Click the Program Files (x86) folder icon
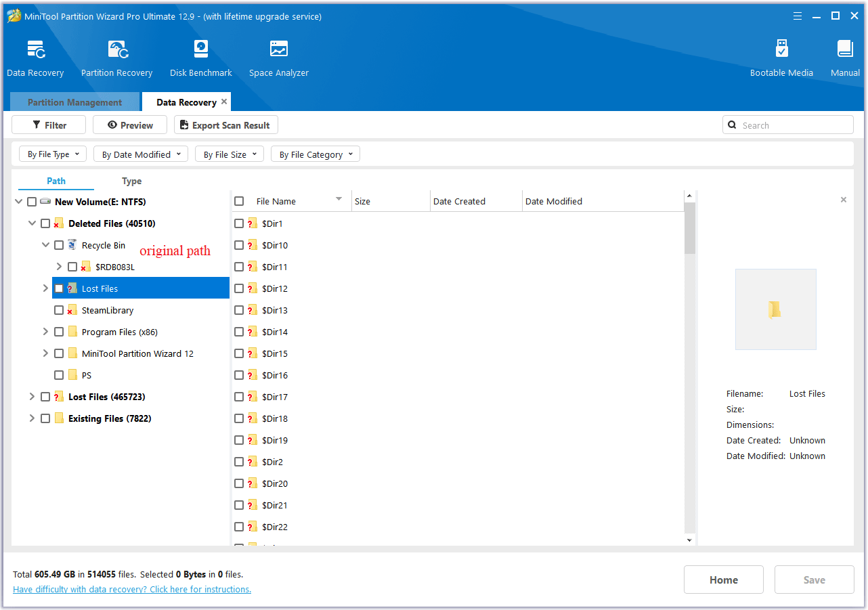 [72, 332]
